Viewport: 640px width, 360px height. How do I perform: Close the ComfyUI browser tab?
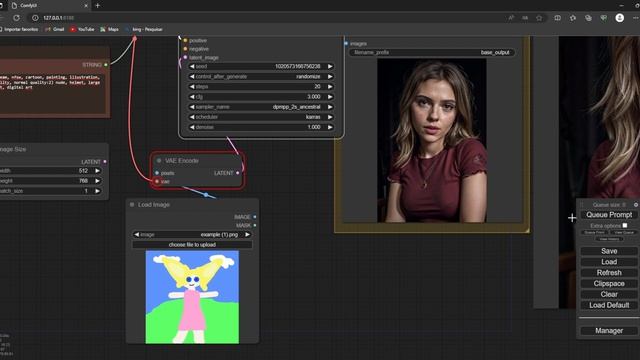point(86,6)
